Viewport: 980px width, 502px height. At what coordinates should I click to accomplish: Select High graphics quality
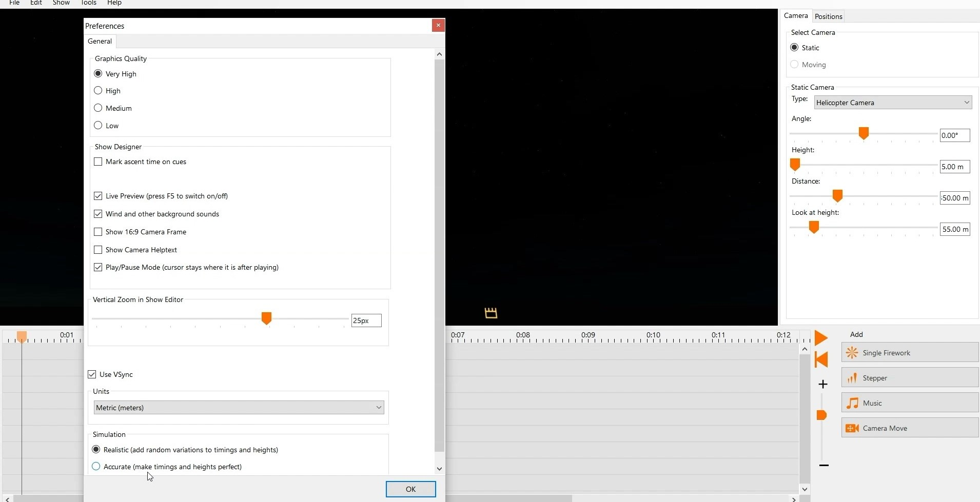pos(98,91)
